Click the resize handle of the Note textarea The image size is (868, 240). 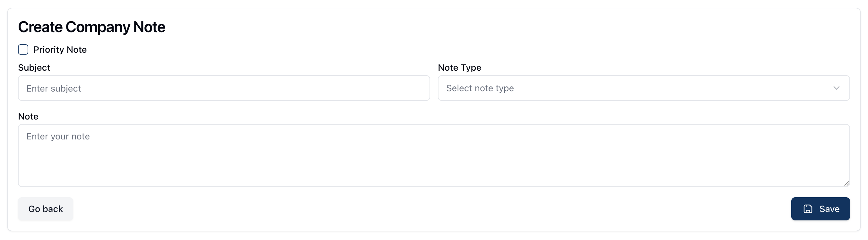(846, 183)
